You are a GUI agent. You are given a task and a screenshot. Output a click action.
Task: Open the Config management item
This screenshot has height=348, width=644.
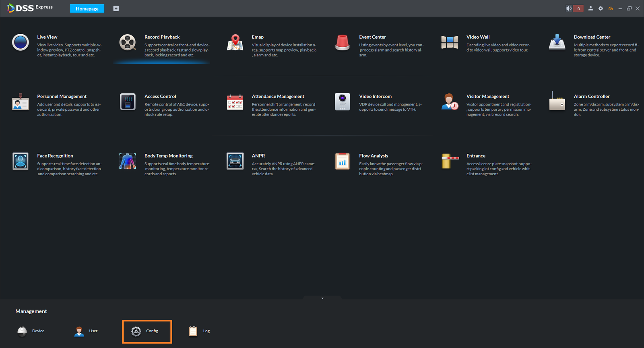point(147,331)
